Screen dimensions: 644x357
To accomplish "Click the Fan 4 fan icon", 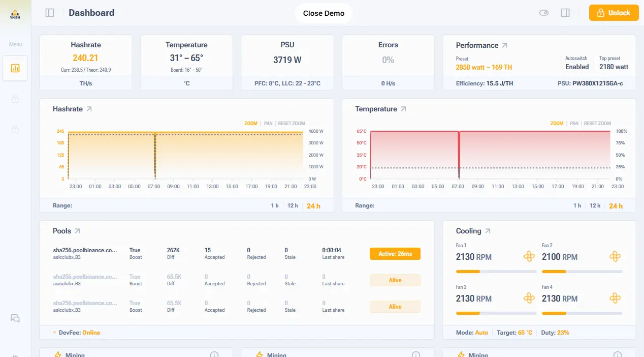I will pyautogui.click(x=615, y=298).
